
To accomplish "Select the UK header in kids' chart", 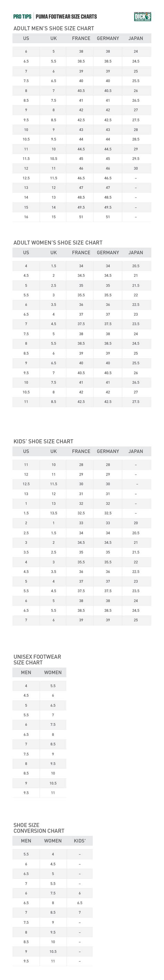I will 53,451.
